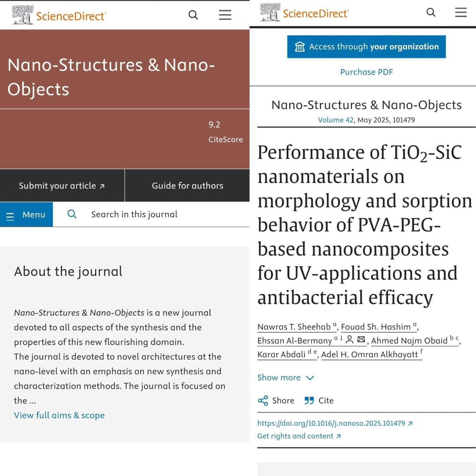
Task: Open Guide for authors
Action: point(187,186)
